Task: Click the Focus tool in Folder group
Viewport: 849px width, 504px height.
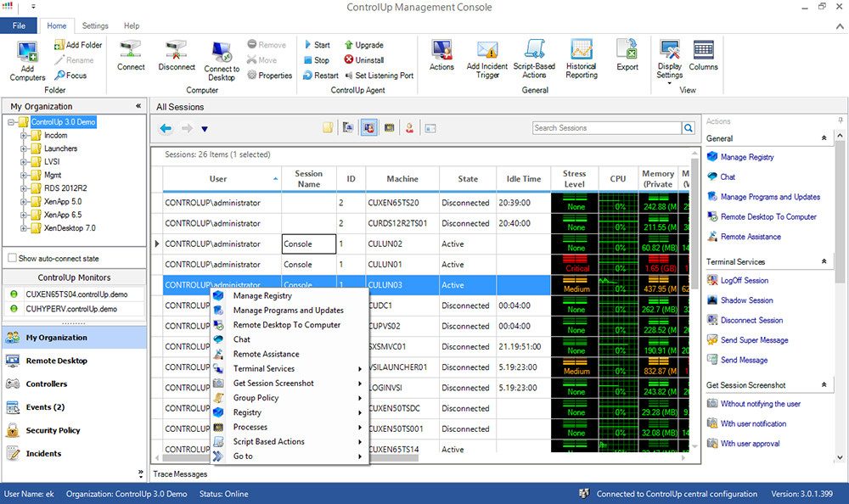Action: pyautogui.click(x=70, y=76)
